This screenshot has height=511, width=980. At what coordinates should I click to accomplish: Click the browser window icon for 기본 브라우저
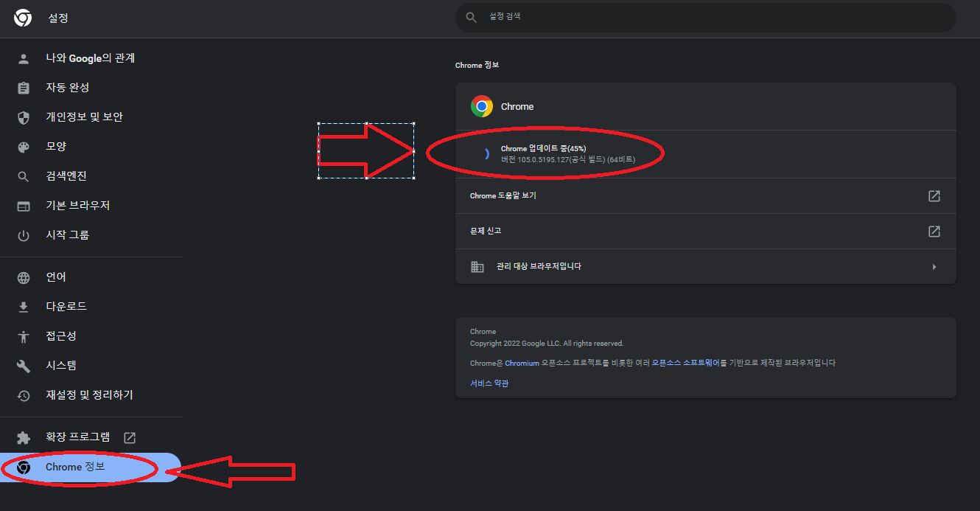tap(24, 206)
